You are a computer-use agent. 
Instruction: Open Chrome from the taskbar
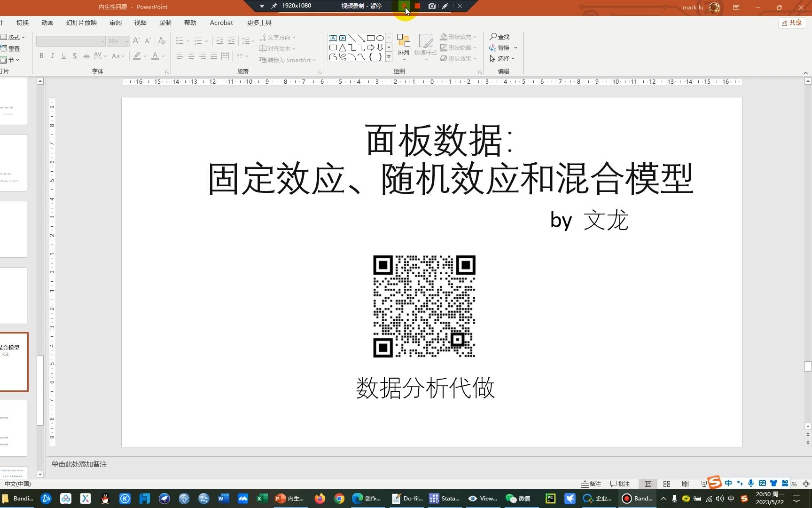pyautogui.click(x=339, y=499)
